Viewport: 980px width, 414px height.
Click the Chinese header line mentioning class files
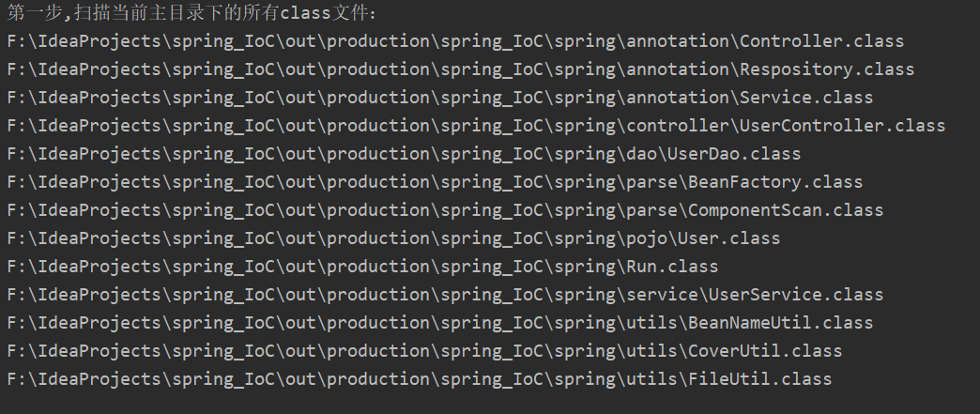coord(192,12)
